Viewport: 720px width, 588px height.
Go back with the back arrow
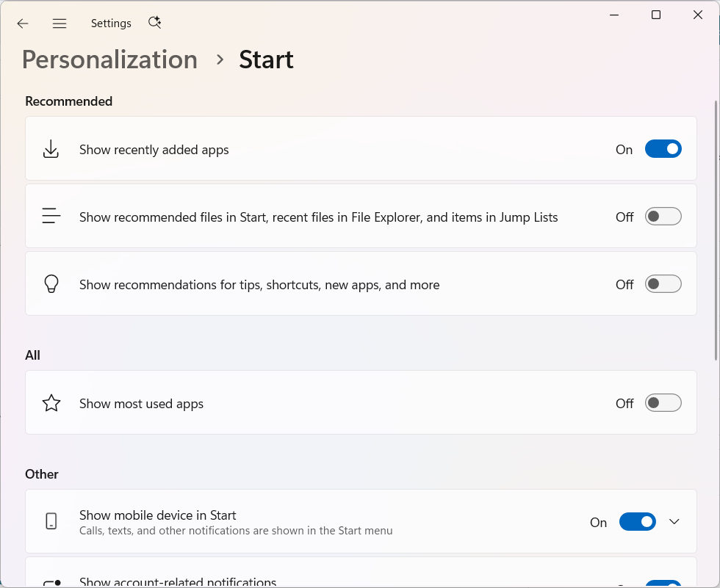click(23, 23)
